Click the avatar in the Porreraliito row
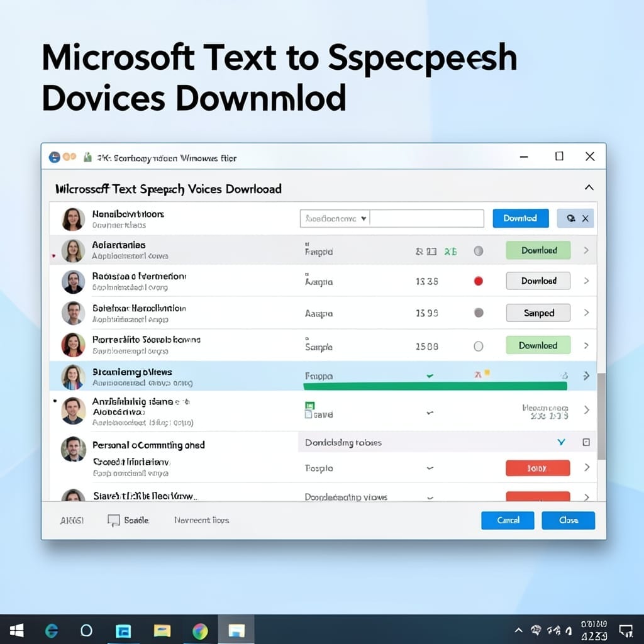The image size is (644, 644). point(73,345)
